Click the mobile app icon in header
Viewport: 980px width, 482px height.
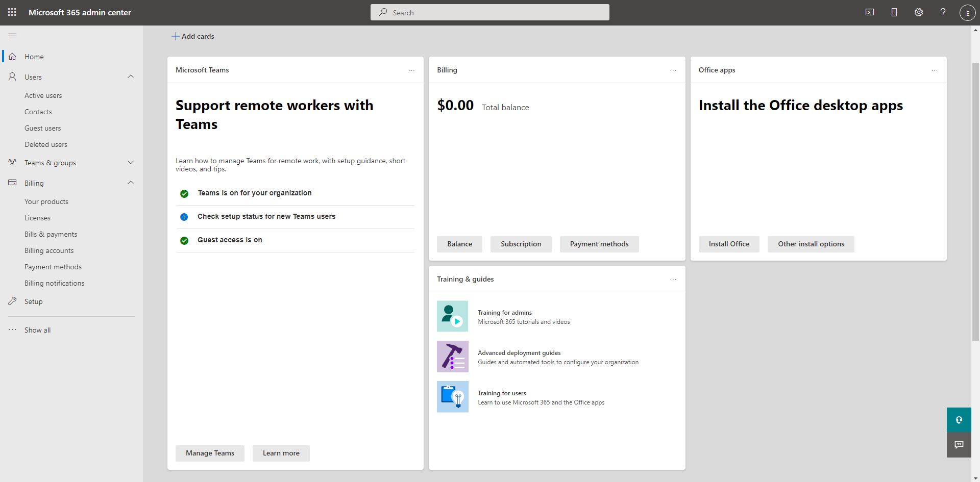[x=894, y=12]
